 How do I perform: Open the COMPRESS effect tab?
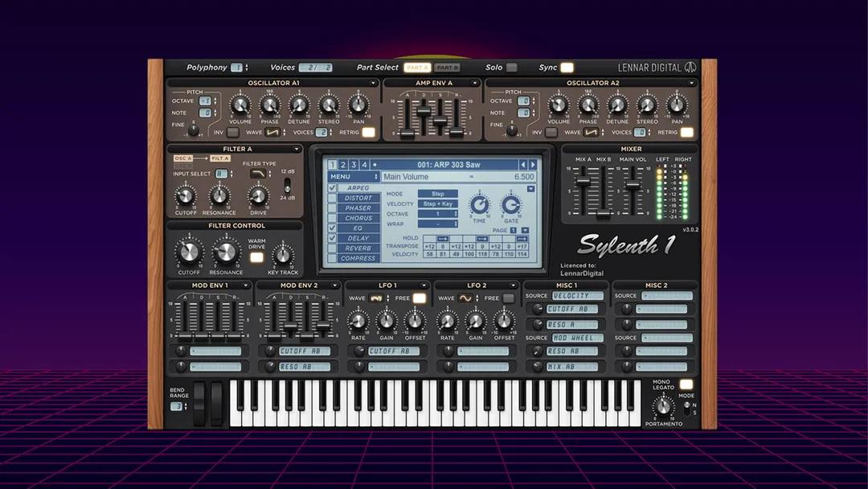pos(358,258)
